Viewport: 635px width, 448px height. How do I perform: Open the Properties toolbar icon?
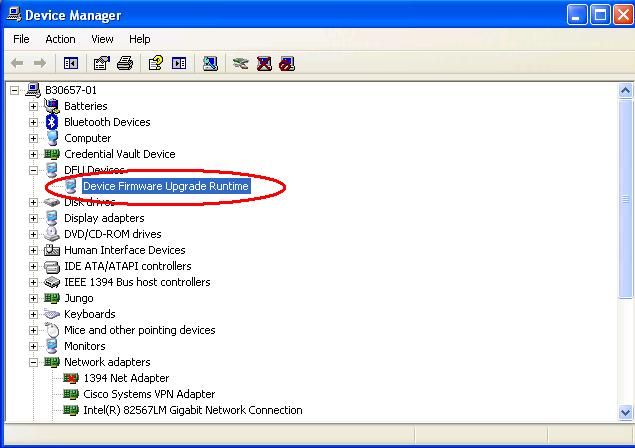[x=102, y=63]
